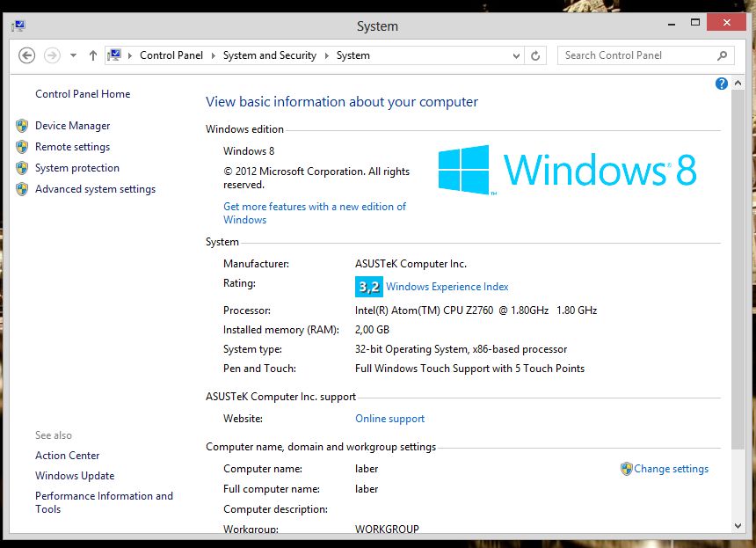The width and height of the screenshot is (756, 548).
Task: Maximize the System window
Action: point(694,22)
